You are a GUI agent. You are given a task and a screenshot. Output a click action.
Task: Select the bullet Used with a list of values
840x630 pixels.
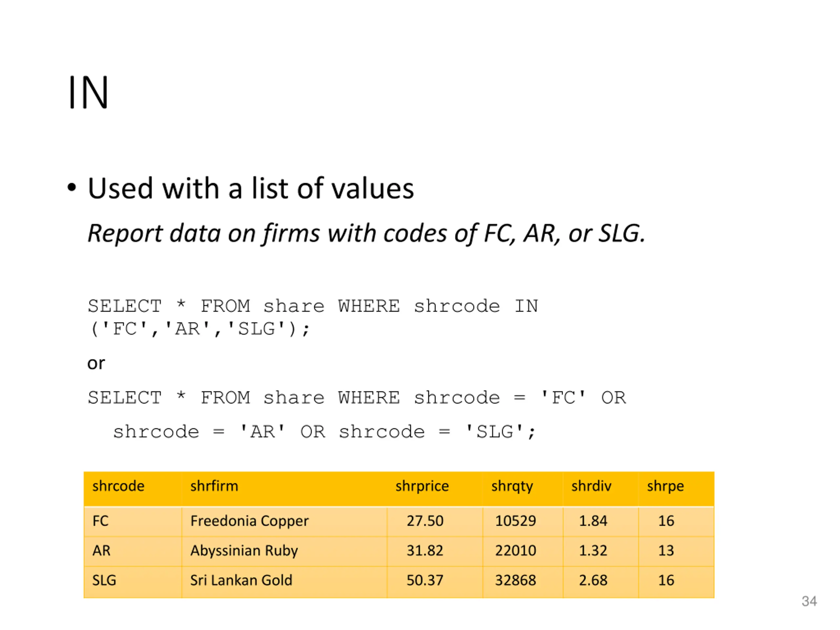coord(251,188)
